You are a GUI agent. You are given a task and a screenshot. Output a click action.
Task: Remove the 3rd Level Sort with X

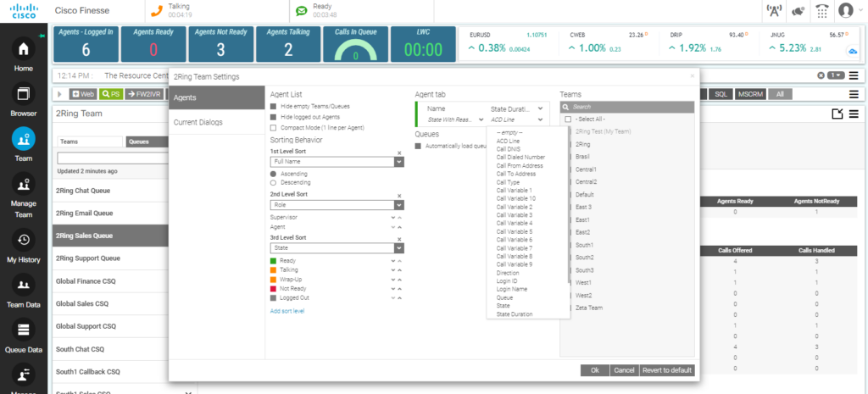point(399,239)
